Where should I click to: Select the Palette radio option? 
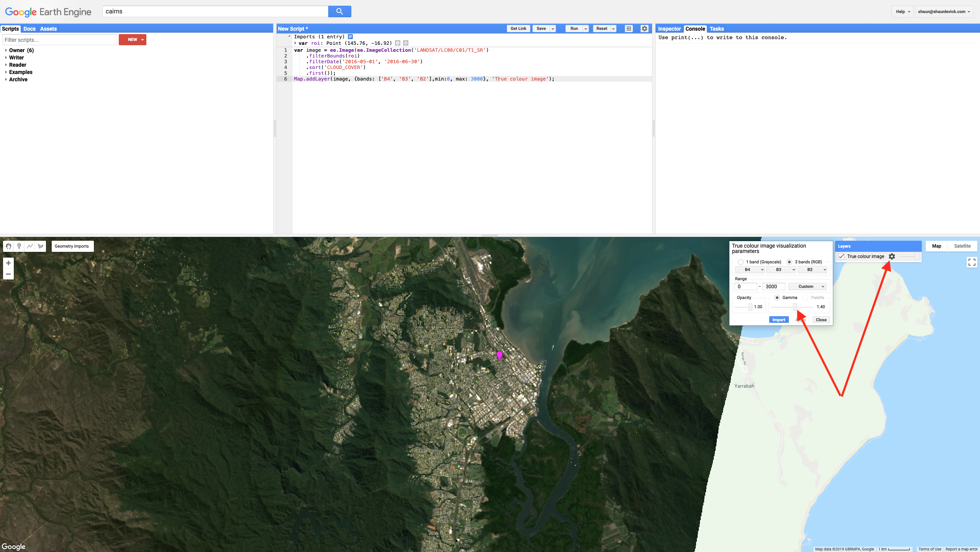tap(805, 297)
